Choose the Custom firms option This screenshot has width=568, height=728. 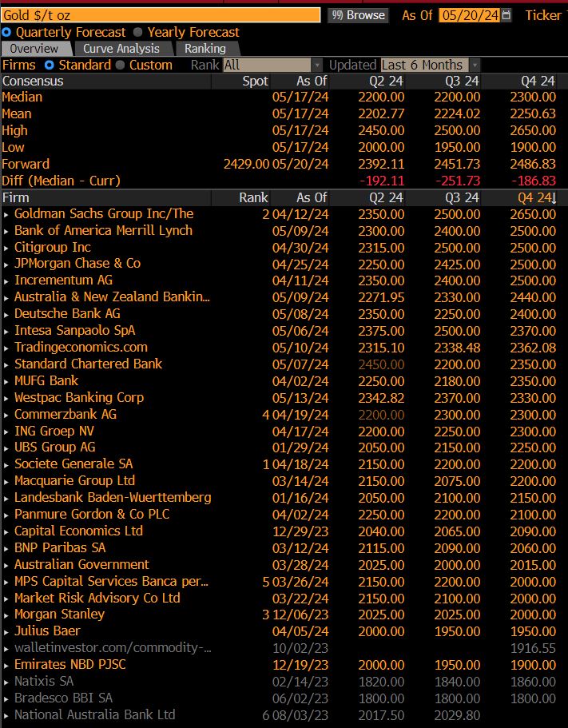pos(120,65)
